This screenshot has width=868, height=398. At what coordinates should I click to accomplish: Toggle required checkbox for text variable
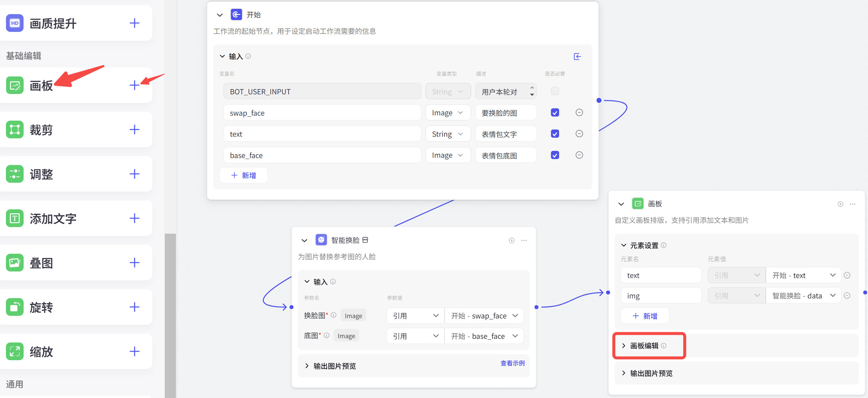coord(554,134)
